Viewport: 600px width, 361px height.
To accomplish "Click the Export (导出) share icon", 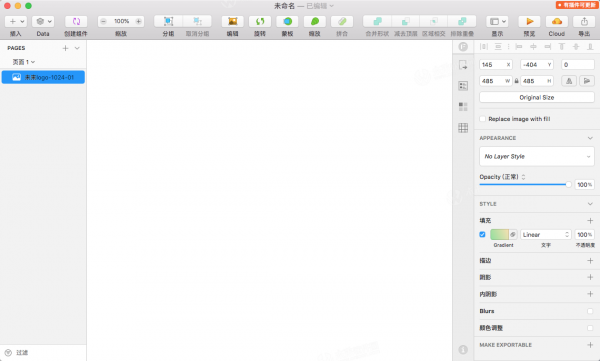I will (x=584, y=21).
